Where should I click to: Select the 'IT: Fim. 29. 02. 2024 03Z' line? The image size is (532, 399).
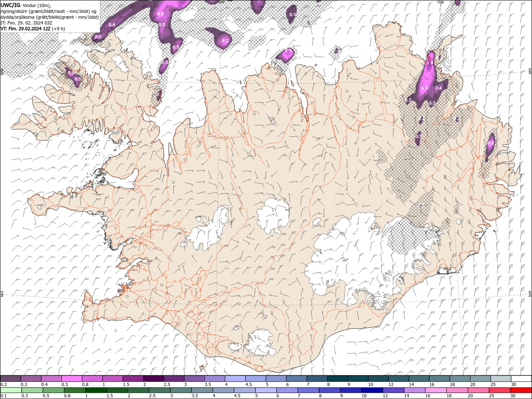point(26,23)
